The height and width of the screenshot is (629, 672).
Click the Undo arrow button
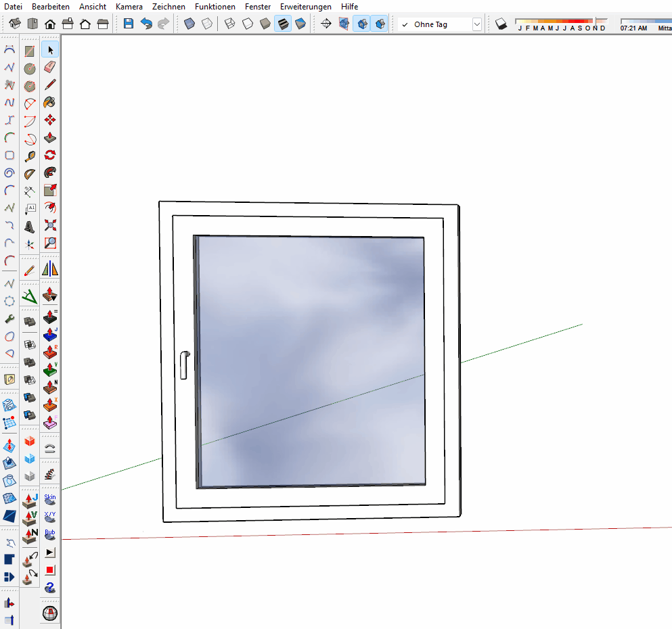pyautogui.click(x=146, y=24)
